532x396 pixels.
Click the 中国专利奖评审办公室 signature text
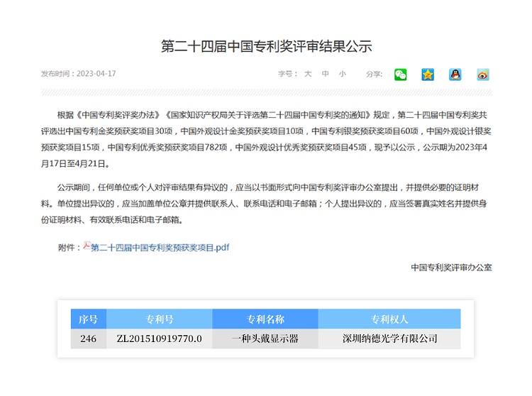[x=451, y=268]
